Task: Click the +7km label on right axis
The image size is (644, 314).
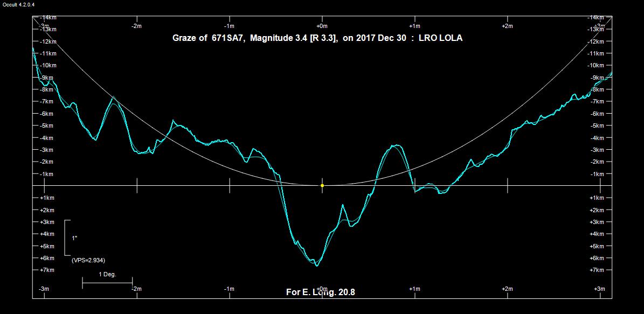Action: [x=597, y=270]
